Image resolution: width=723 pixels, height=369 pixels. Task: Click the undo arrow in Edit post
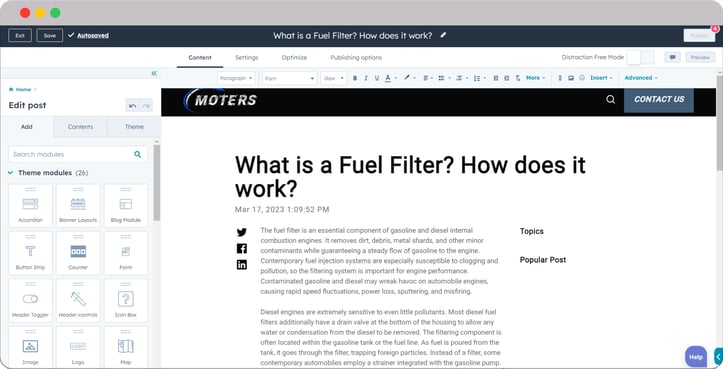coord(132,106)
